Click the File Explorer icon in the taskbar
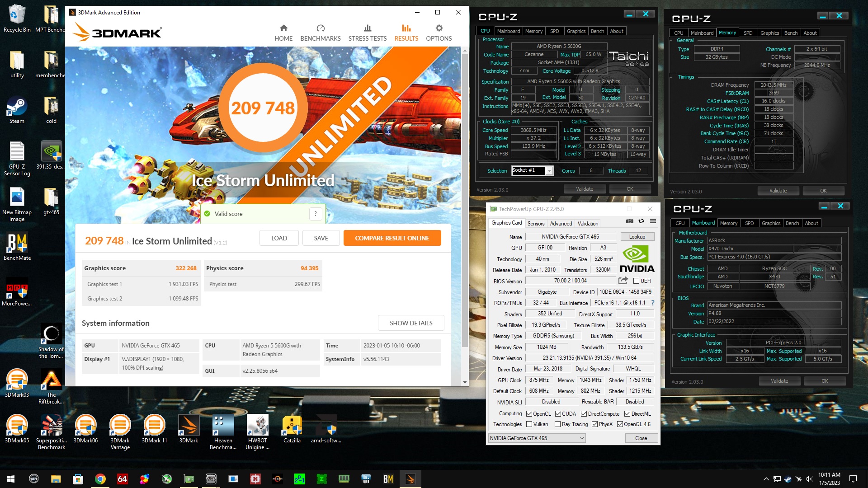The width and height of the screenshot is (868, 488). point(56,479)
